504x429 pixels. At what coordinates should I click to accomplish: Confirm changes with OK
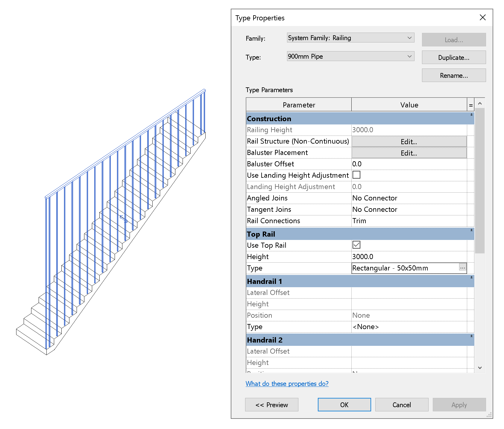tap(344, 404)
